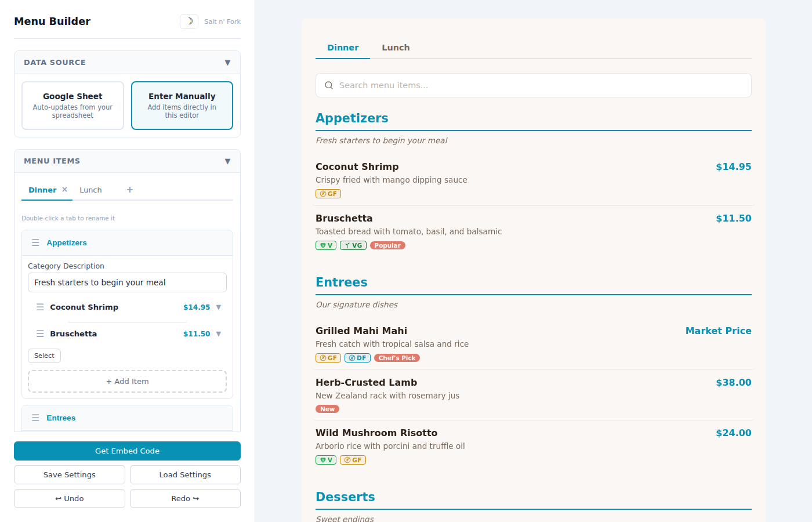Click the Chef's Pick badge on Grilled Mahi Mahi
Image resolution: width=812 pixels, height=522 pixels.
pyautogui.click(x=397, y=357)
